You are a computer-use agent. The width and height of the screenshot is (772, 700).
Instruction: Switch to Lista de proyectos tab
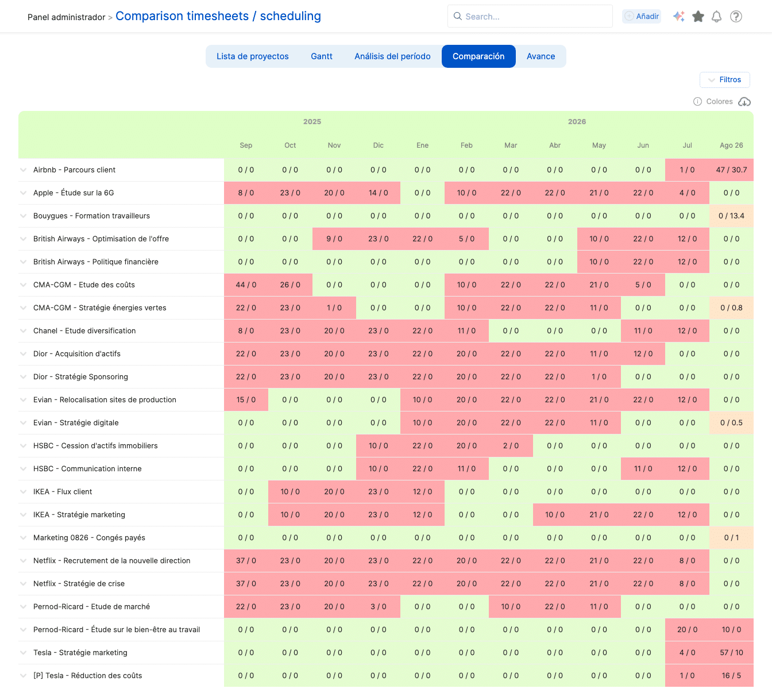point(253,56)
